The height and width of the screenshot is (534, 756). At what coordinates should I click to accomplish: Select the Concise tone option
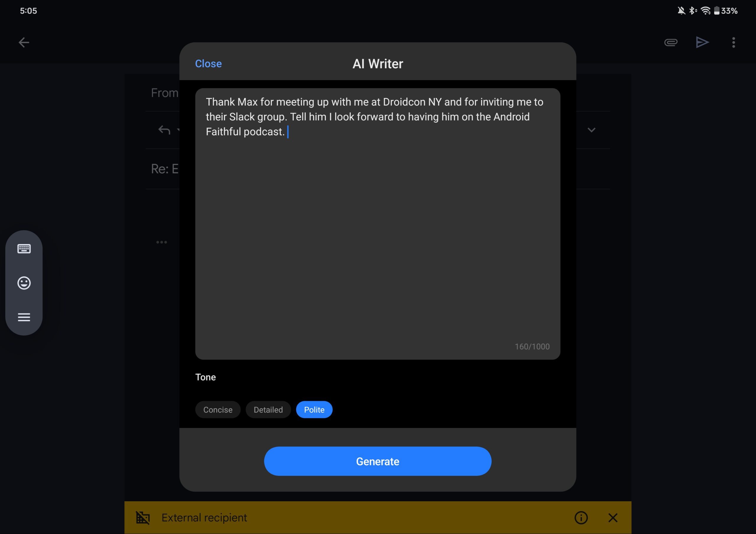point(218,409)
